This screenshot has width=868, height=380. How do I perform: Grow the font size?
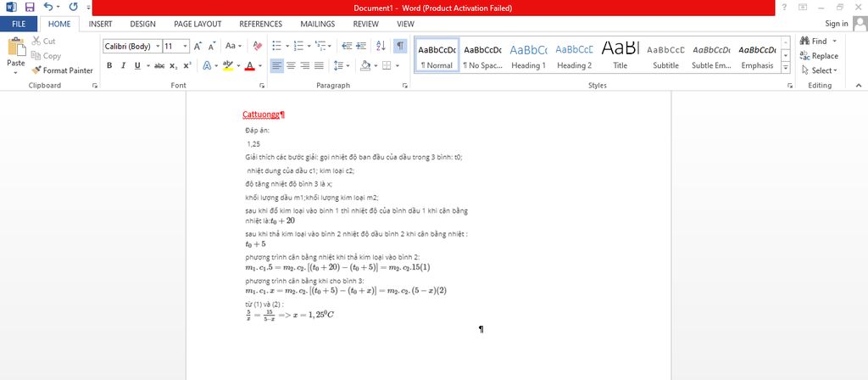198,46
